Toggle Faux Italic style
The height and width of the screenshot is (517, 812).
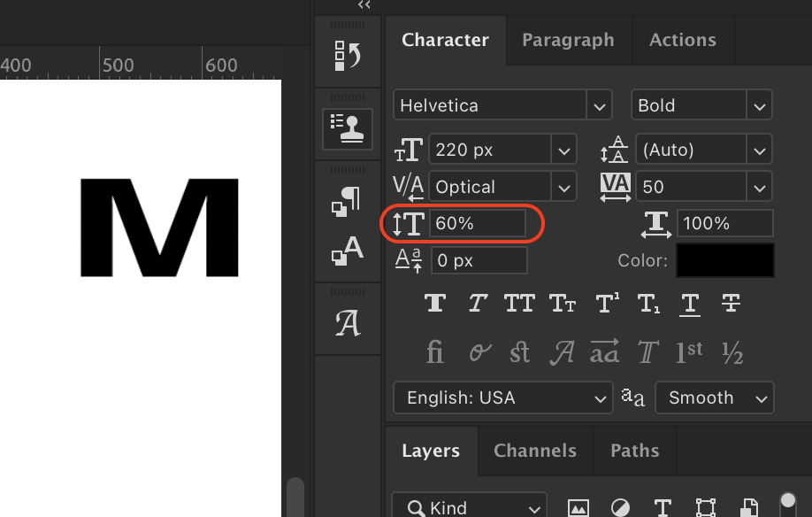pos(478,303)
